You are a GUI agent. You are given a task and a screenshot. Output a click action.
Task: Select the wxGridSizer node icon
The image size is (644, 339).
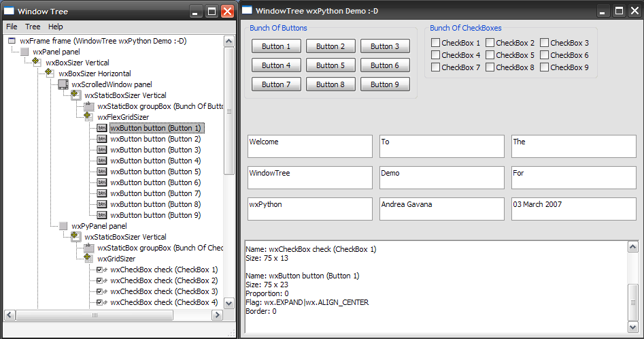88,259
